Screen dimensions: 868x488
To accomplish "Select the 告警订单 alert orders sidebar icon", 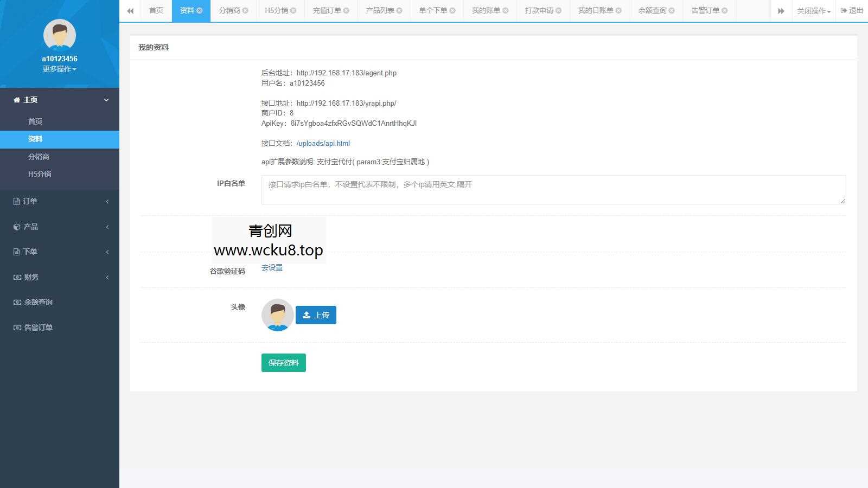I will pos(16,328).
